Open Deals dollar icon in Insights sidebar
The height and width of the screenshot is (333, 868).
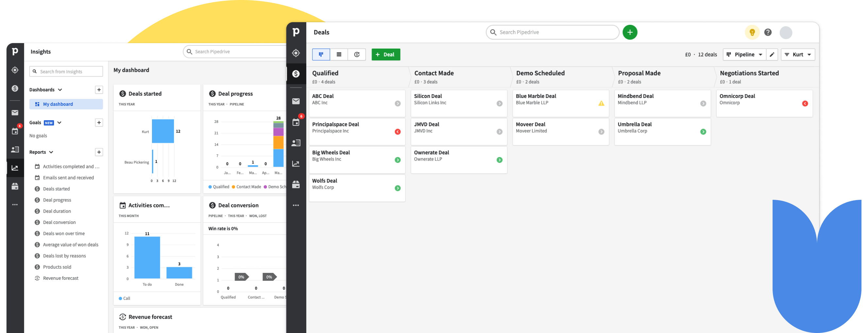pyautogui.click(x=15, y=88)
